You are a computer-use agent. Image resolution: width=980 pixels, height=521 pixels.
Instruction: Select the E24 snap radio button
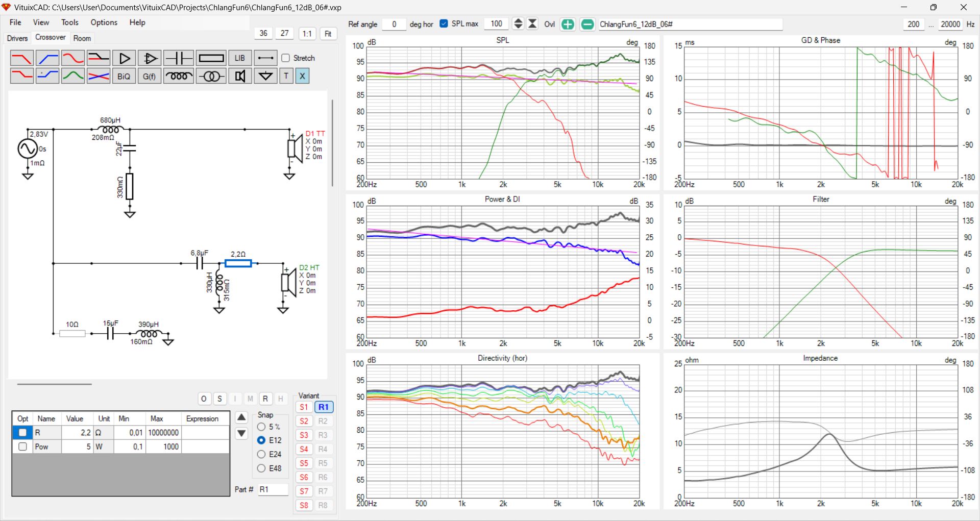[261, 454]
